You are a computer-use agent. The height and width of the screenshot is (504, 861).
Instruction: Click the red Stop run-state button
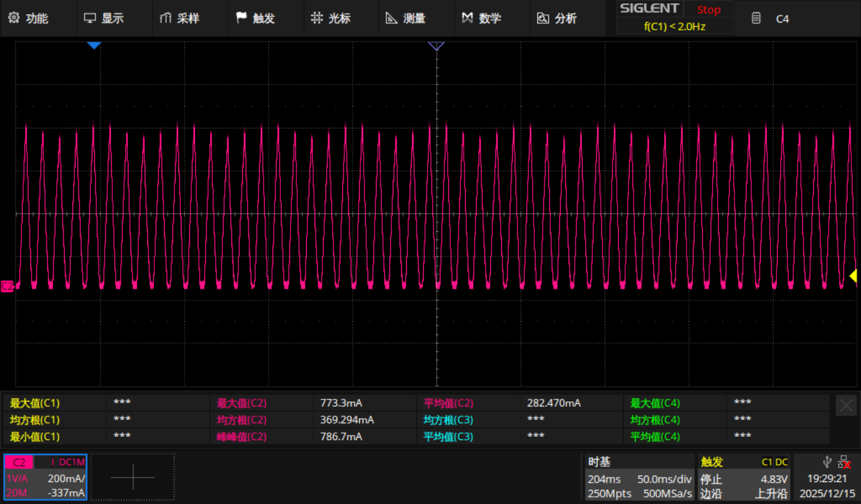click(709, 10)
